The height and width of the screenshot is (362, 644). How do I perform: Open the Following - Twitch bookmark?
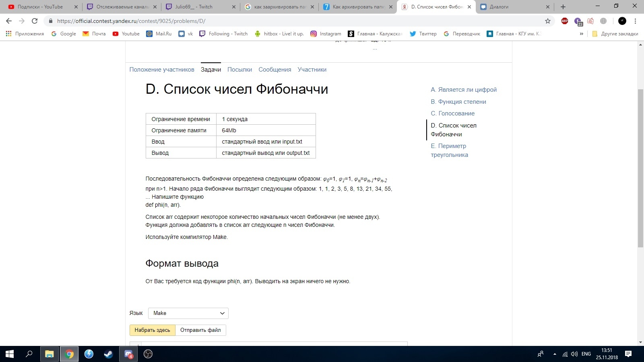pyautogui.click(x=223, y=34)
